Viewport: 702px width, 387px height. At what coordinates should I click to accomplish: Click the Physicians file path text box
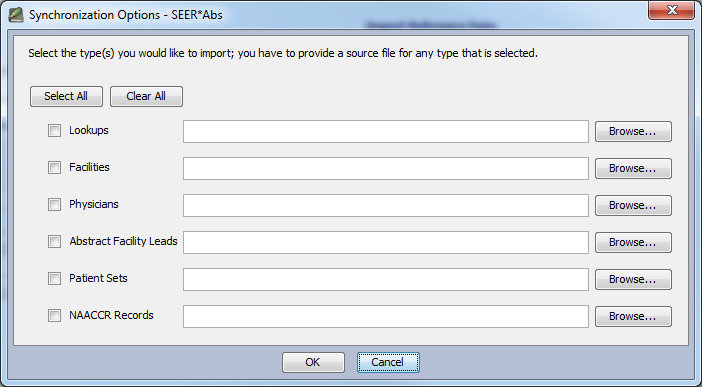pyautogui.click(x=386, y=205)
